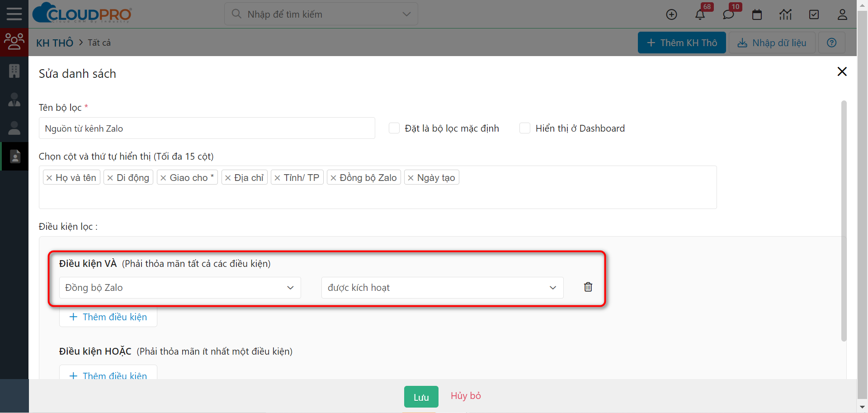
Task: Remove the Tỉnh/ TP column tag
Action: tap(277, 178)
